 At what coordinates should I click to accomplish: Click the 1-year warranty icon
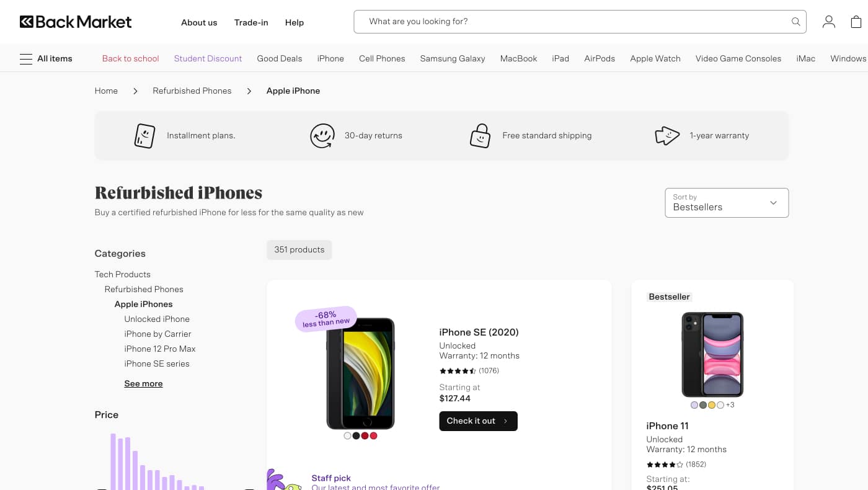(667, 136)
